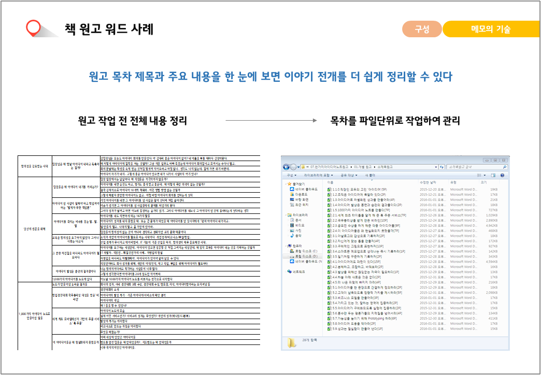The width and height of the screenshot is (541, 375).
Task: Toggle the preview pane icon
Action: 493,175
